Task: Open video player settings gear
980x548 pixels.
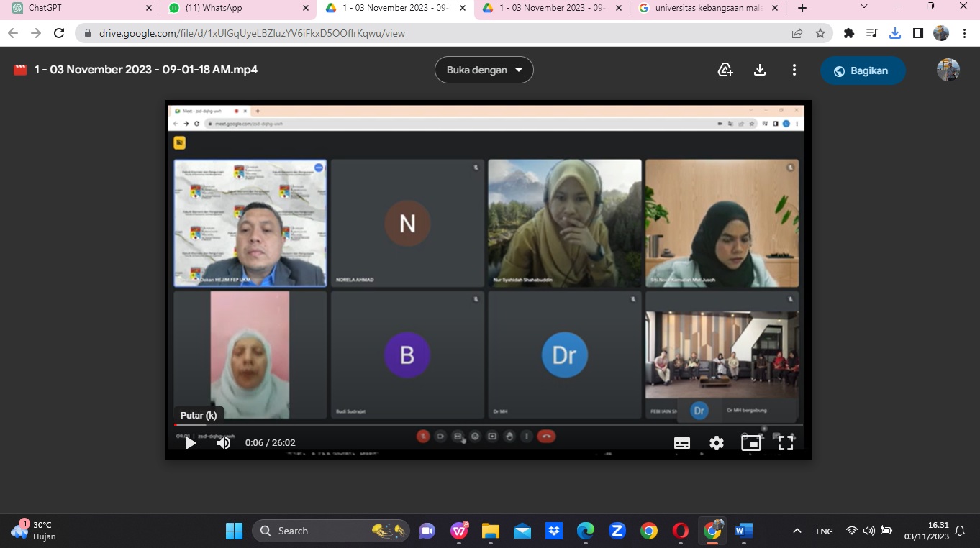Action: tap(717, 443)
